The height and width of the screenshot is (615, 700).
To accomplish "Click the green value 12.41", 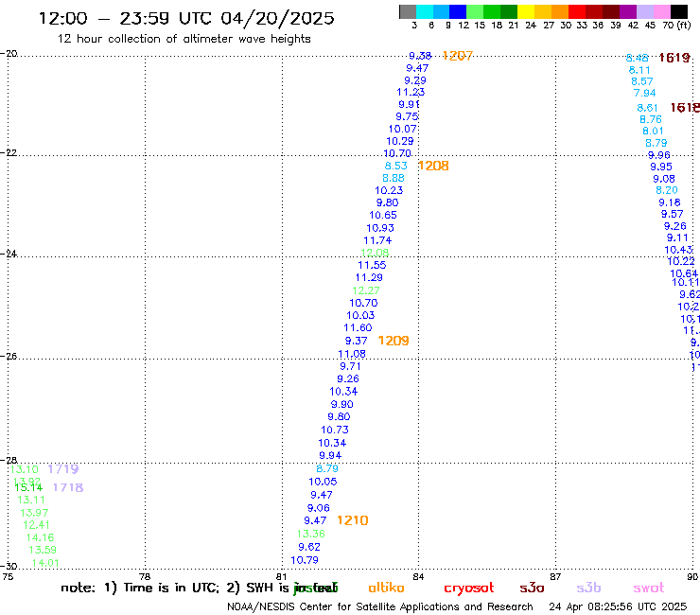I will point(36,525).
